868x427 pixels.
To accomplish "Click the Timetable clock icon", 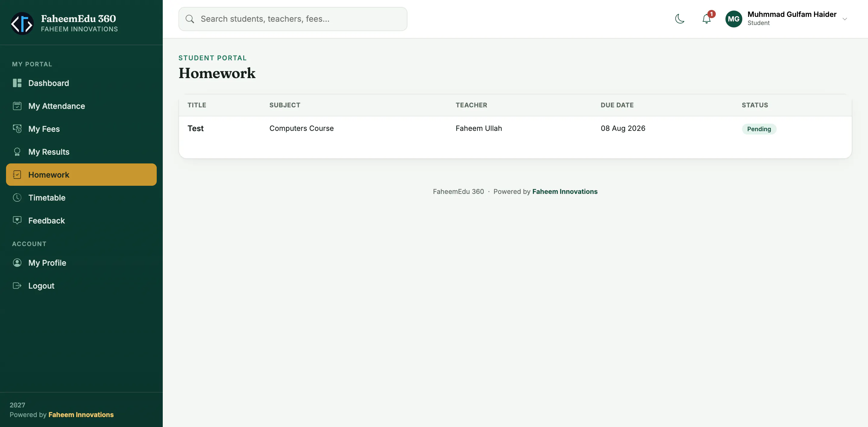I will point(17,198).
